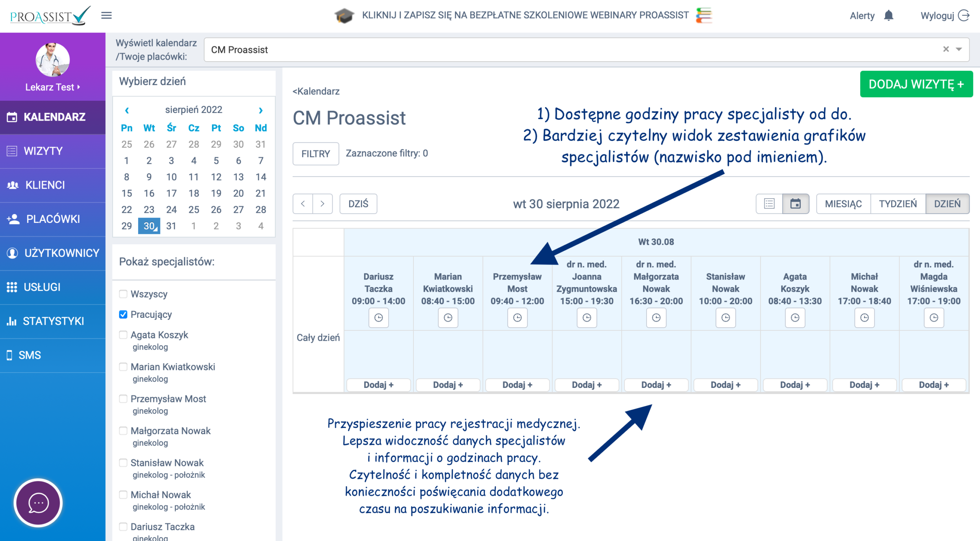This screenshot has width=980, height=541.
Task: Check the Dariusz Taczka specialist checkbox
Action: [123, 526]
